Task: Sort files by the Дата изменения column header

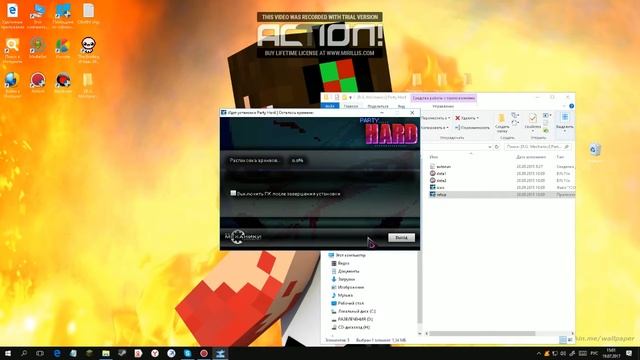Action: [x=531, y=157]
